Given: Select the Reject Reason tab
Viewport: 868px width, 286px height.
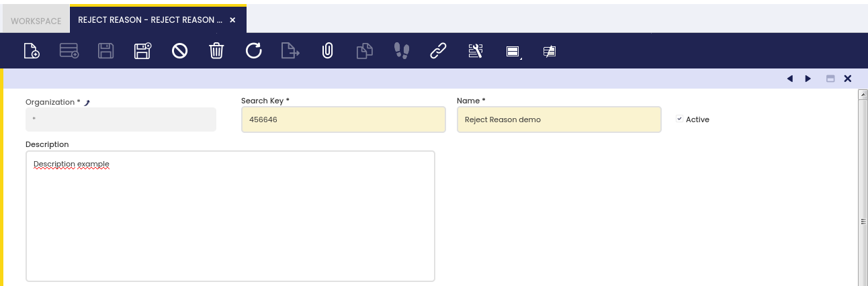Looking at the screenshot, I should pyautogui.click(x=150, y=20).
